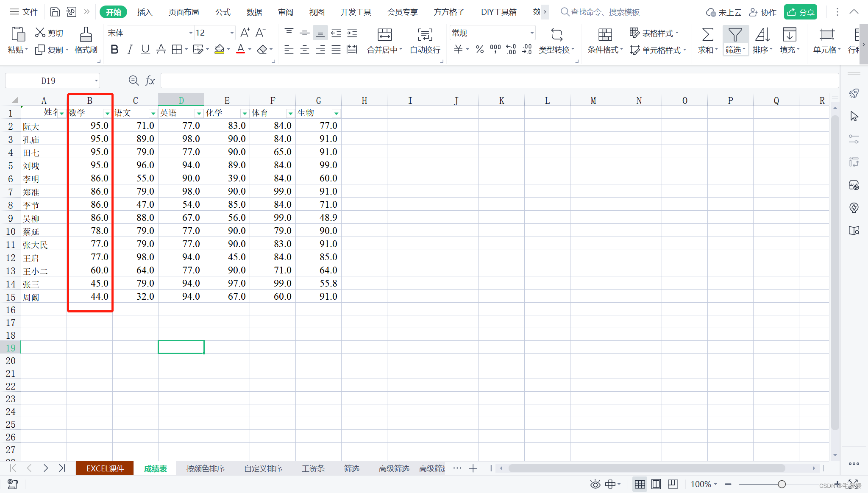Expand the font name 宋体 dropdown
This screenshot has width=868, height=493.
pos(190,33)
